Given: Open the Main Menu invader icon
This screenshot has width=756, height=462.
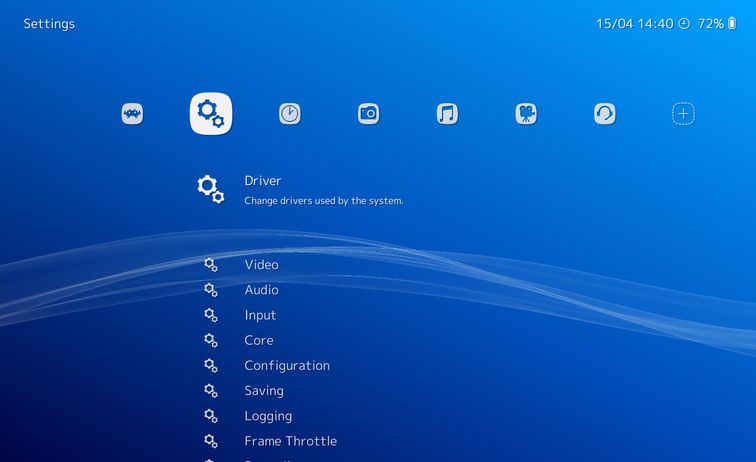Looking at the screenshot, I should coord(132,114).
